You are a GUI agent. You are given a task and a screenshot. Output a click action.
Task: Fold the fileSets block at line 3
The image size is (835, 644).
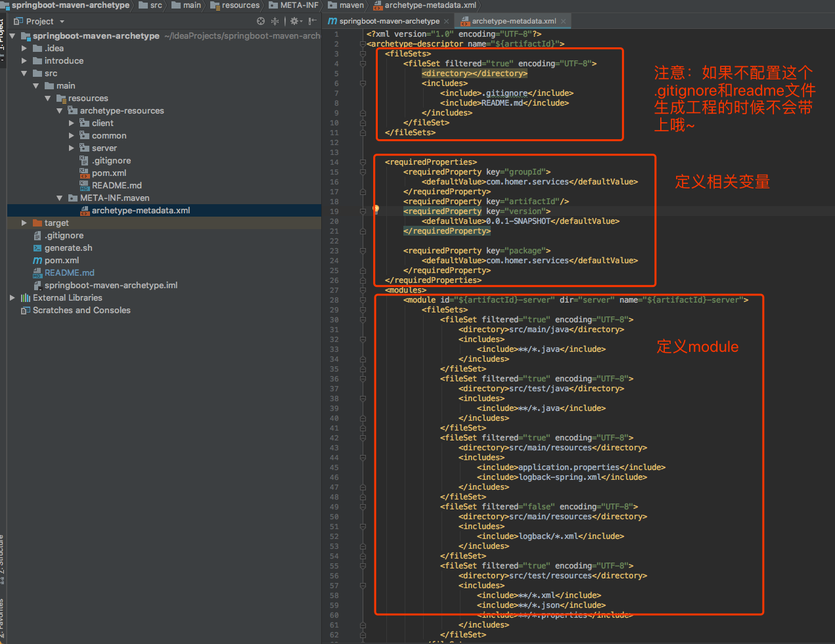(363, 54)
